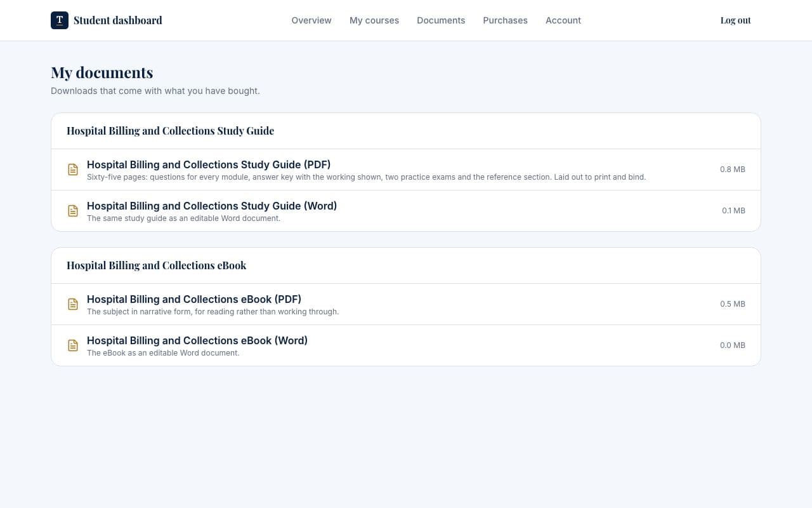This screenshot has width=812, height=508.
Task: Click the 0.5 MB file size
Action: pyautogui.click(x=733, y=304)
